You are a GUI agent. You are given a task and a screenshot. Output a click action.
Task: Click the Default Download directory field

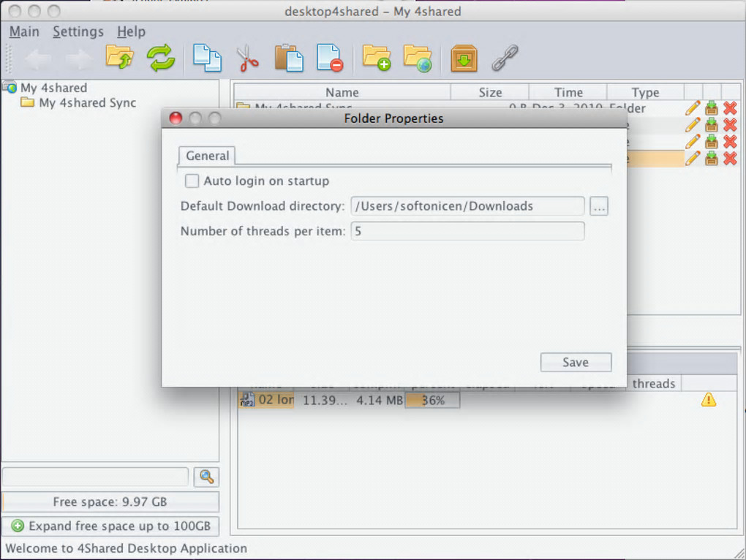pyautogui.click(x=467, y=206)
